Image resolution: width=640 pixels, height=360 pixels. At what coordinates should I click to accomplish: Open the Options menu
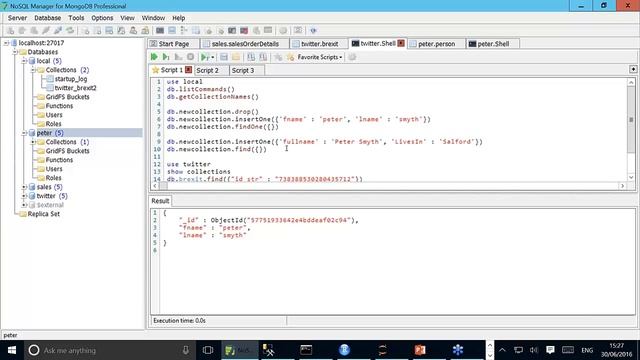pyautogui.click(x=102, y=18)
